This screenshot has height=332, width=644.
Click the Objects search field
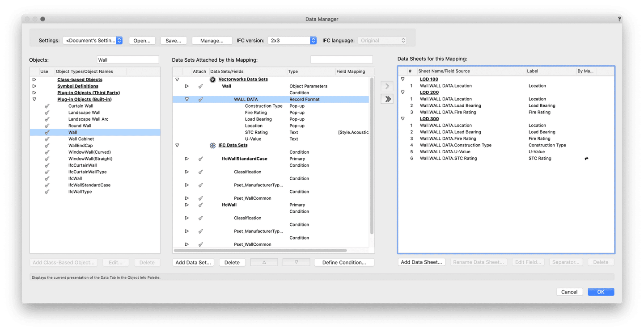click(x=127, y=60)
